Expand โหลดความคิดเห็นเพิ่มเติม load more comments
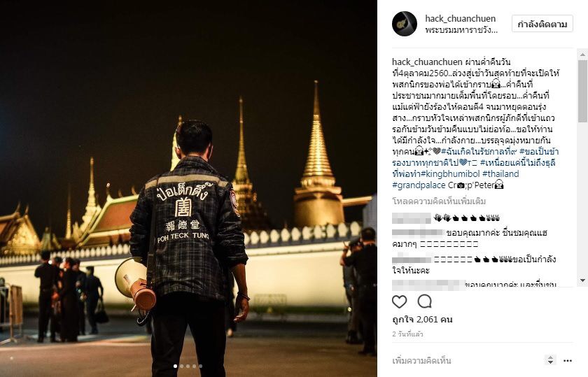Viewport: 588px width, 377px height. coord(439,201)
